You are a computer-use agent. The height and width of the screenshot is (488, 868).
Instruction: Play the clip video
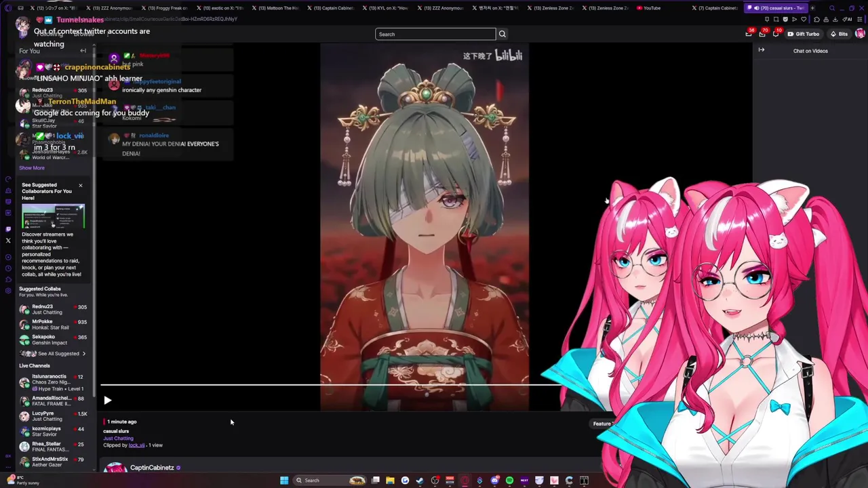click(x=107, y=401)
